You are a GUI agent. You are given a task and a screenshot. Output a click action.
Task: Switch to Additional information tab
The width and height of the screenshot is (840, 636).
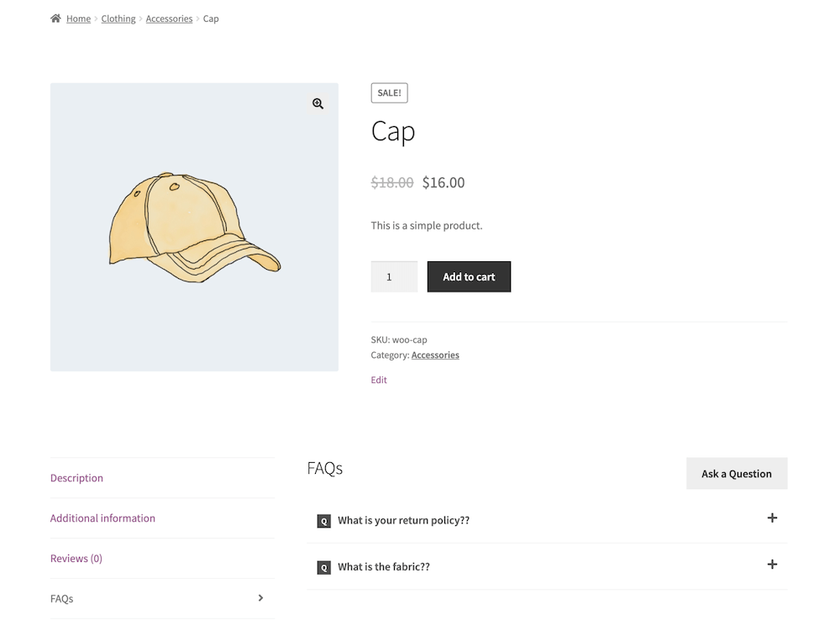coord(102,518)
